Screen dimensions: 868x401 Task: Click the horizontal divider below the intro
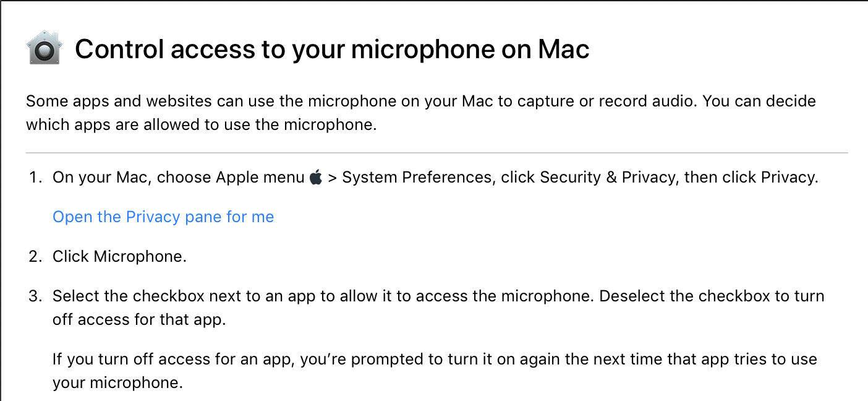(x=436, y=152)
